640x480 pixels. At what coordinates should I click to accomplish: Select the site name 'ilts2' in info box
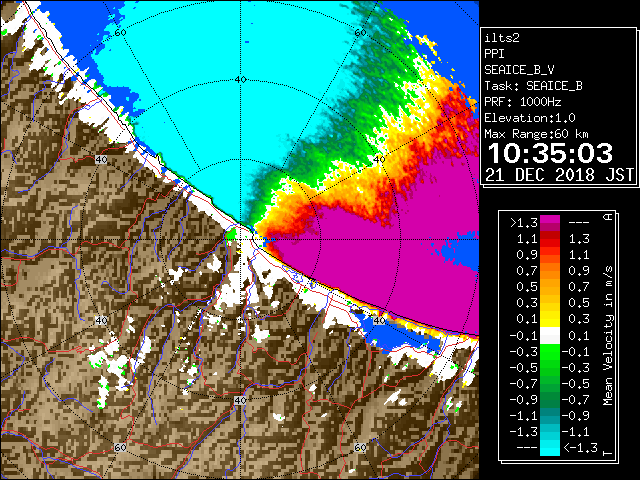(x=502, y=38)
